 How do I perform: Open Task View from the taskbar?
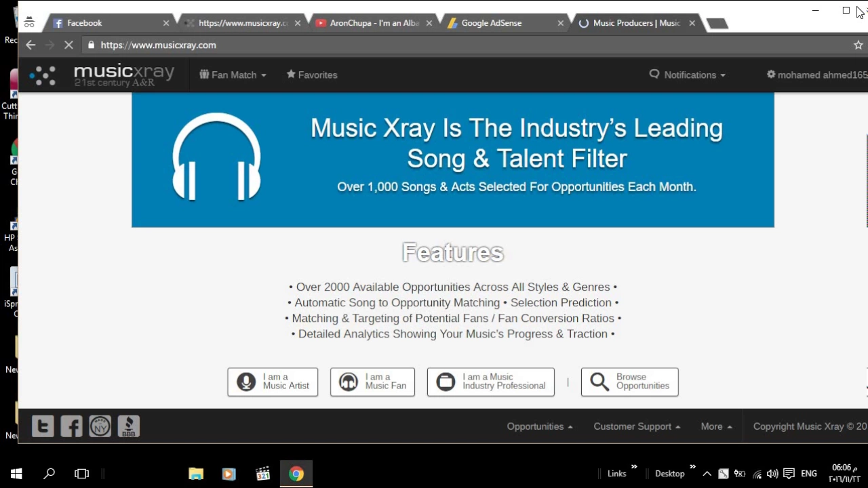click(81, 474)
